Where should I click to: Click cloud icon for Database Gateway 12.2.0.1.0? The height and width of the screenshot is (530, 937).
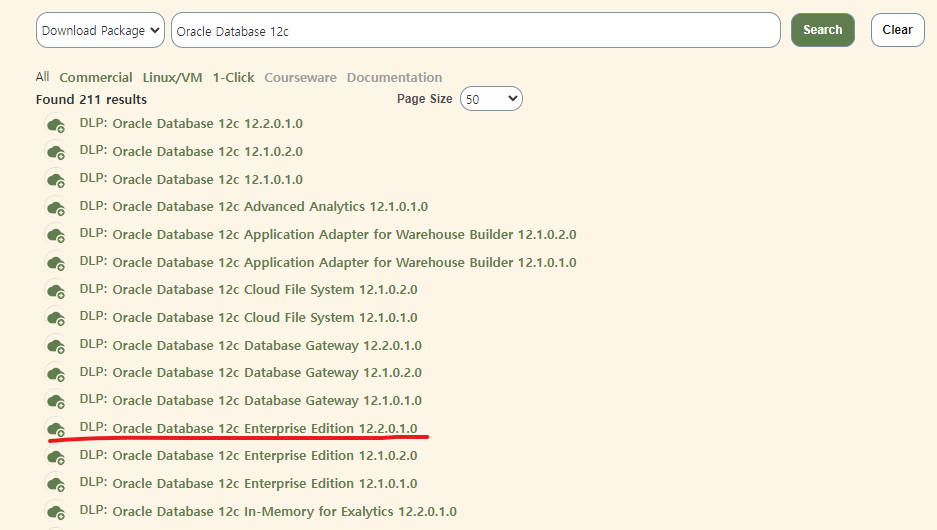click(56, 346)
